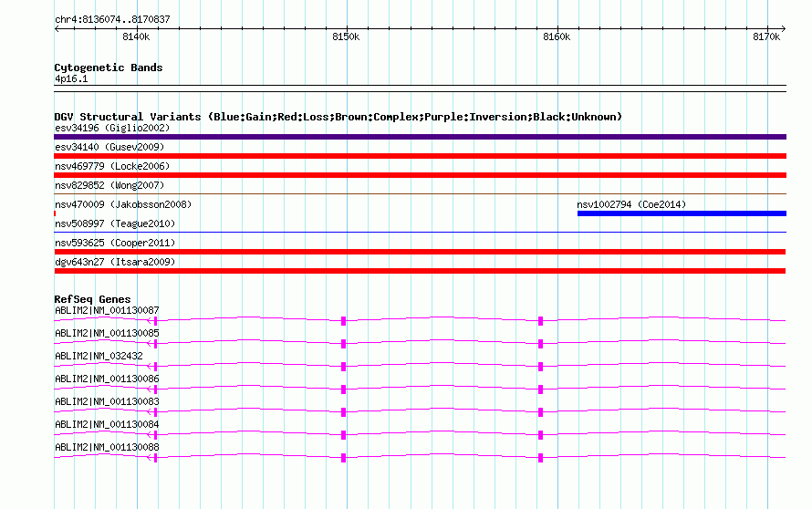The image size is (812, 509).
Task: Select the red esv34140 loss bar
Action: click(420, 156)
